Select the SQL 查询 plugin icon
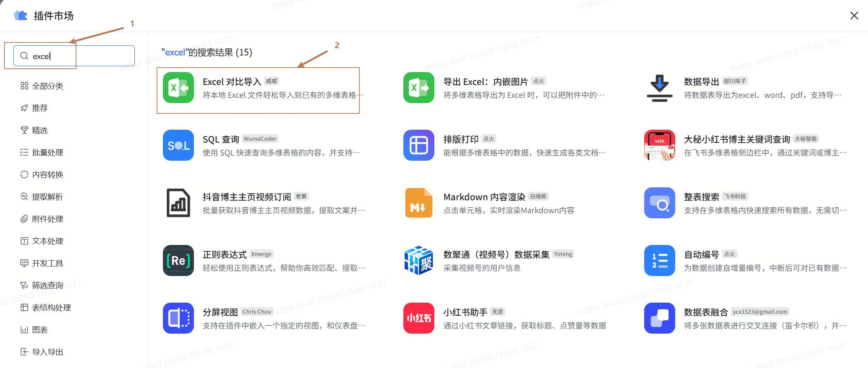 [178, 145]
